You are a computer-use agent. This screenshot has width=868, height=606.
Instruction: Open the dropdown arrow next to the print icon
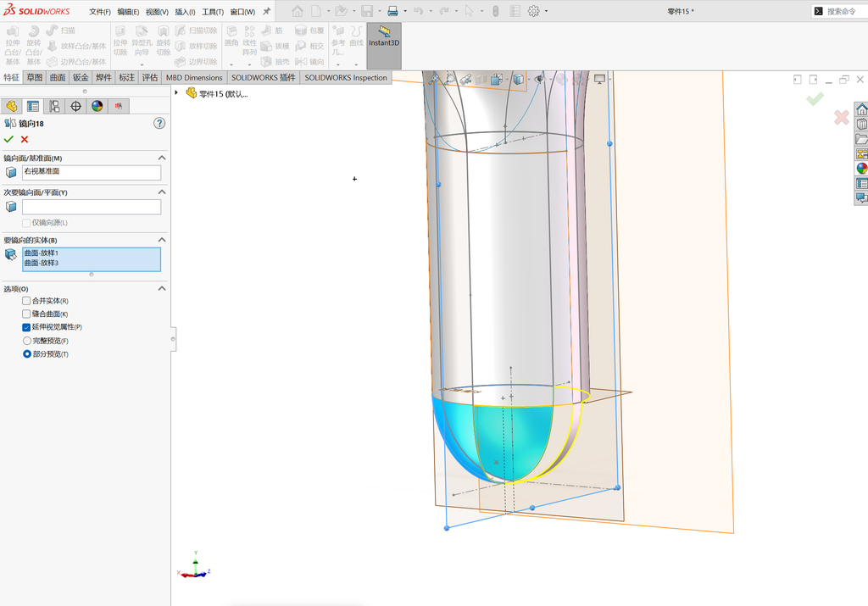(405, 11)
